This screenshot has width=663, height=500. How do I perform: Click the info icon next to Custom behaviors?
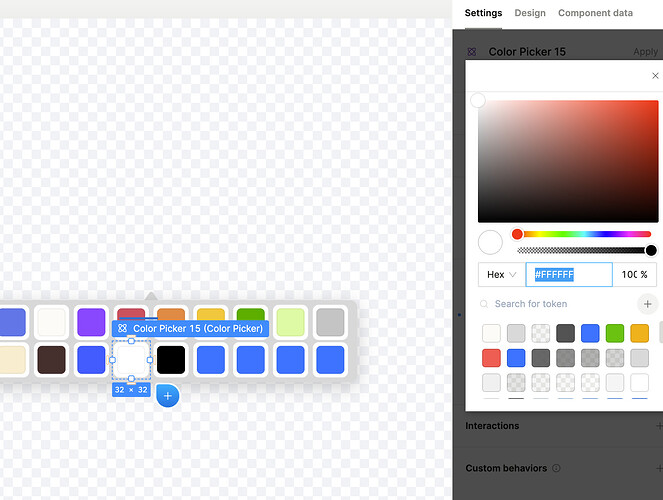click(556, 468)
